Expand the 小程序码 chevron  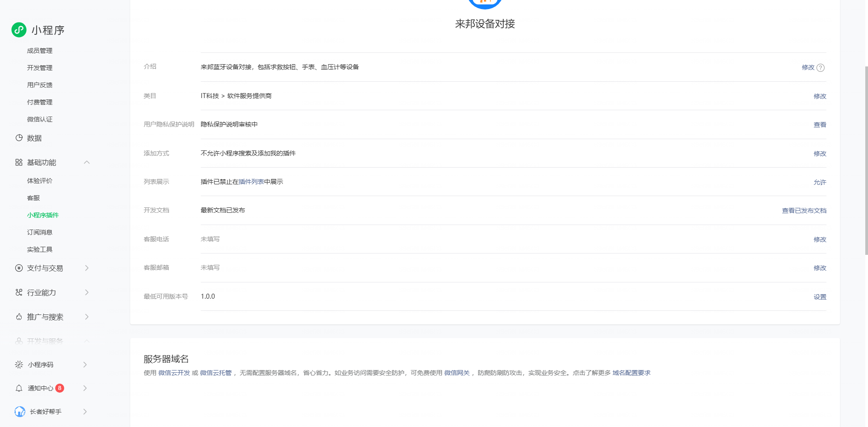click(85, 365)
